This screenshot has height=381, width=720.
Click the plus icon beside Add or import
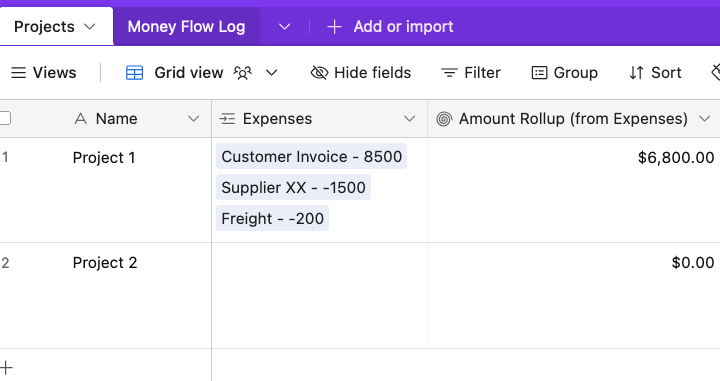tap(334, 27)
